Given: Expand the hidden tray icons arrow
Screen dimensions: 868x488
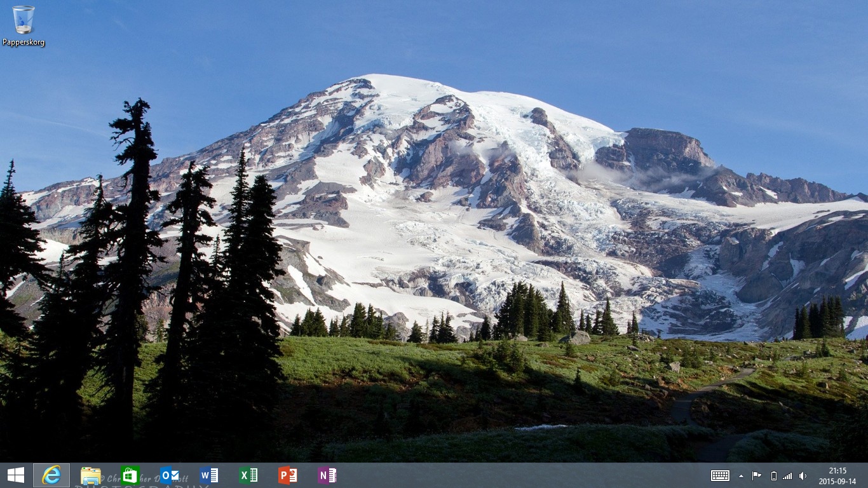Looking at the screenshot, I should [741, 475].
